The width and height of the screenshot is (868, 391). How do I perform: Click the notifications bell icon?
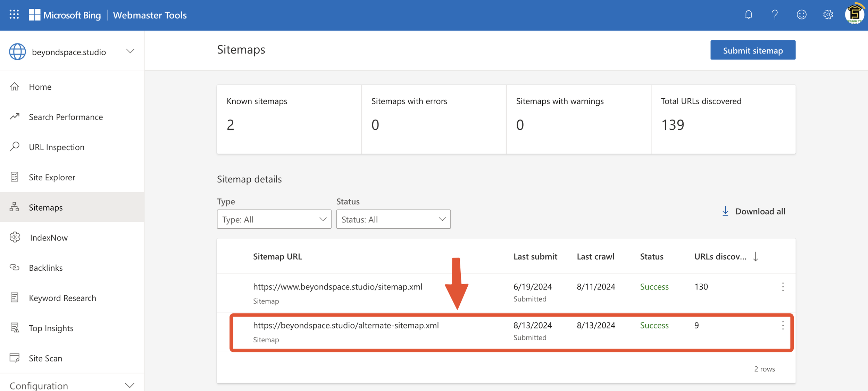749,15
